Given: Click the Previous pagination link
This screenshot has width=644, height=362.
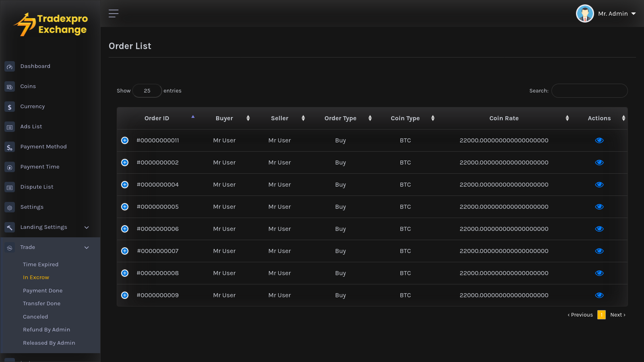Looking at the screenshot, I should (x=580, y=315).
